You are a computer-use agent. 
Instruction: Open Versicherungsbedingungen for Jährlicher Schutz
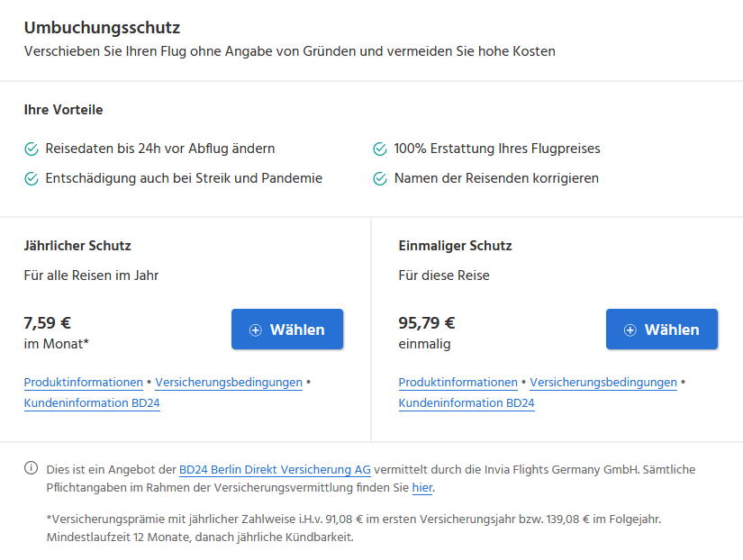pos(229,383)
